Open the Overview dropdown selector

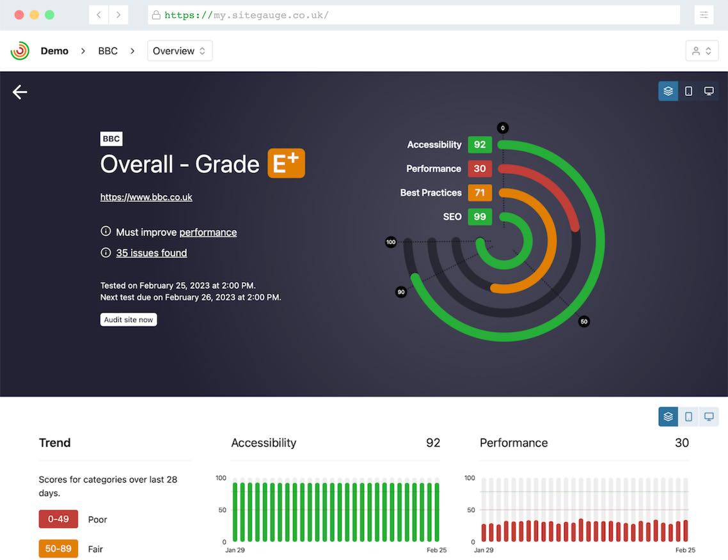tap(180, 51)
